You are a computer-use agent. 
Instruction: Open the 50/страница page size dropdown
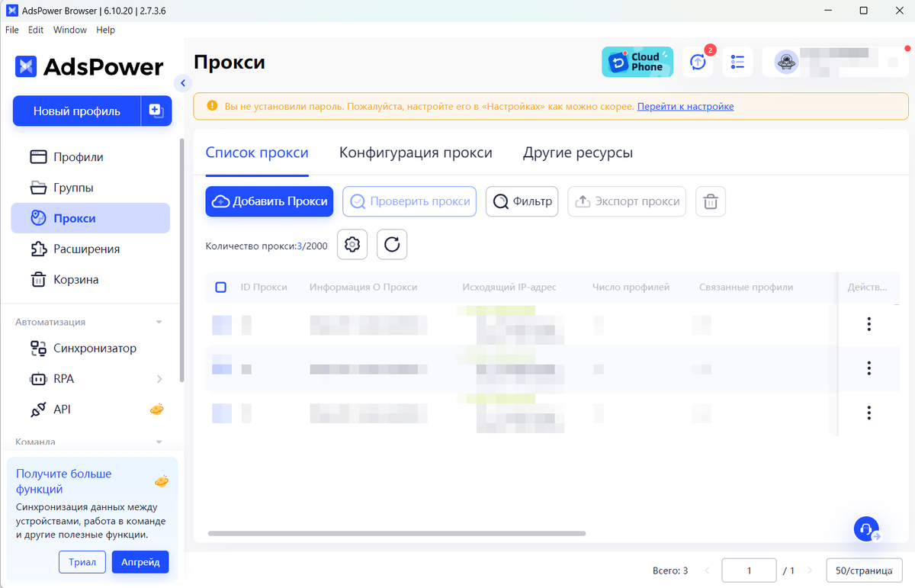[864, 570]
